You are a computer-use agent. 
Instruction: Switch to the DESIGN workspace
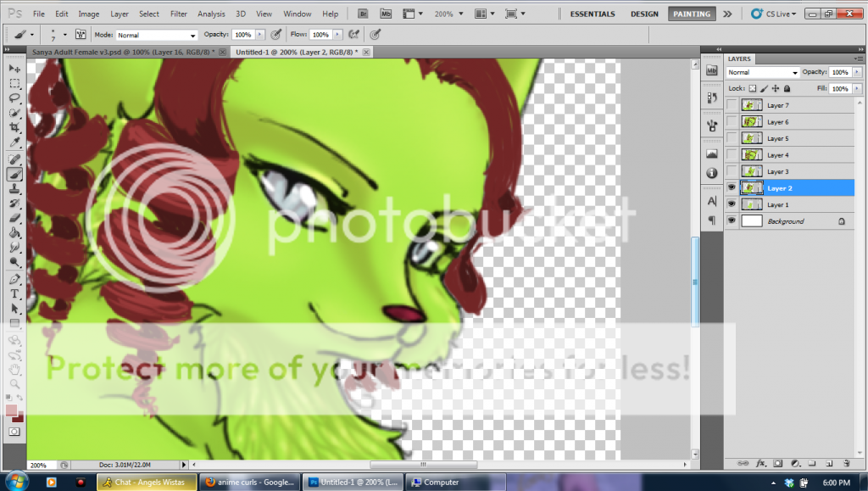pyautogui.click(x=644, y=14)
